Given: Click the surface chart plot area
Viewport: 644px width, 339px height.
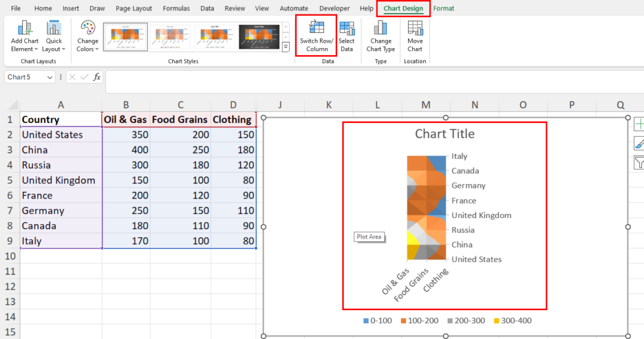Looking at the screenshot, I should 426,208.
